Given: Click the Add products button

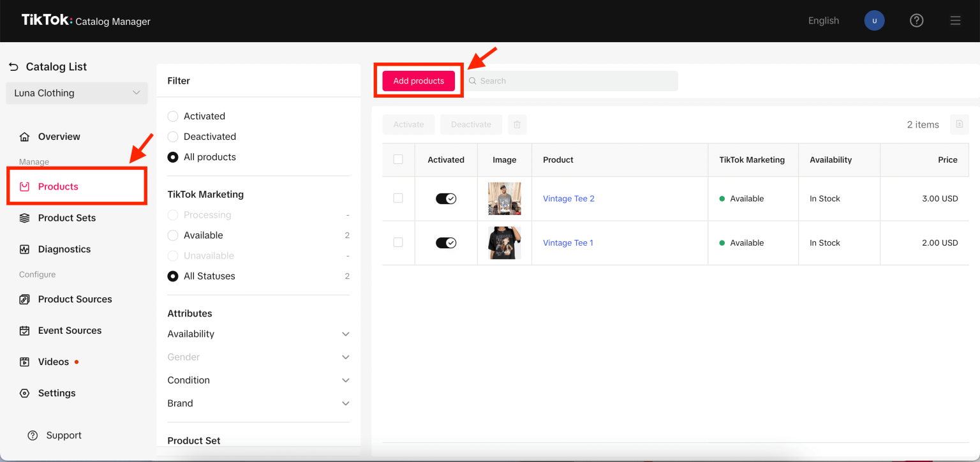Looking at the screenshot, I should pos(418,80).
